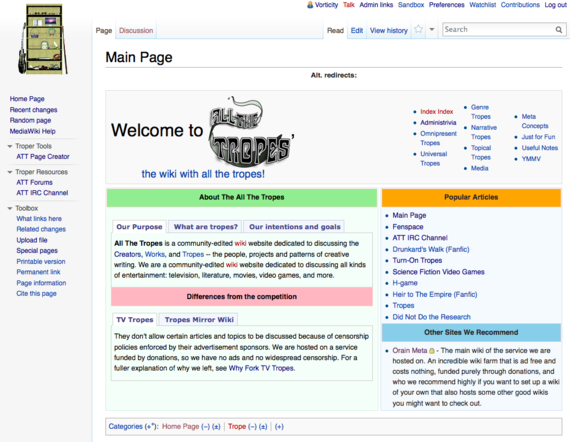Open the Index Index link

click(437, 112)
